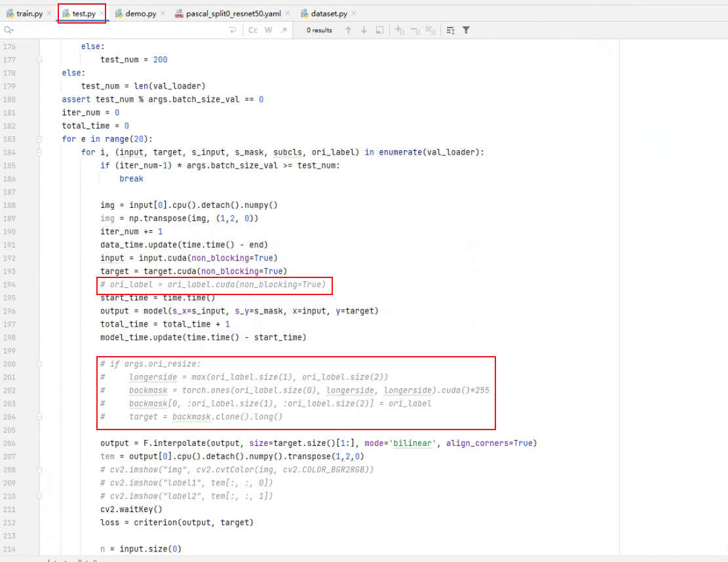Click the search in selection icon
The width and height of the screenshot is (728, 562).
coord(379,30)
